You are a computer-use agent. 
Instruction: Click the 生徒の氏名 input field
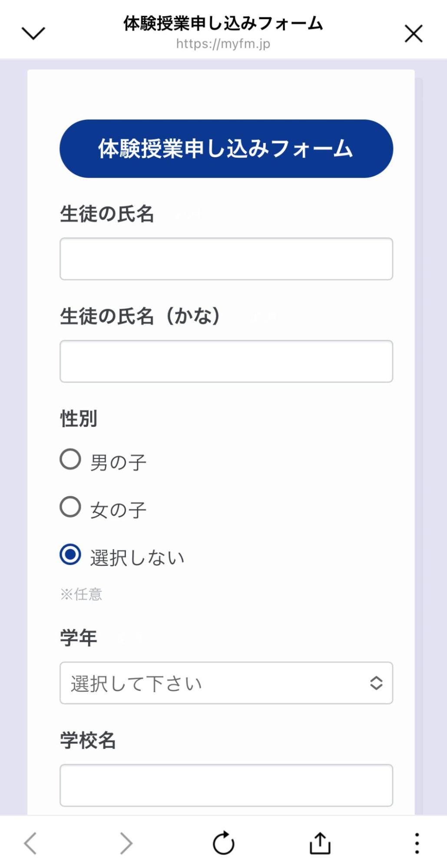point(226,259)
